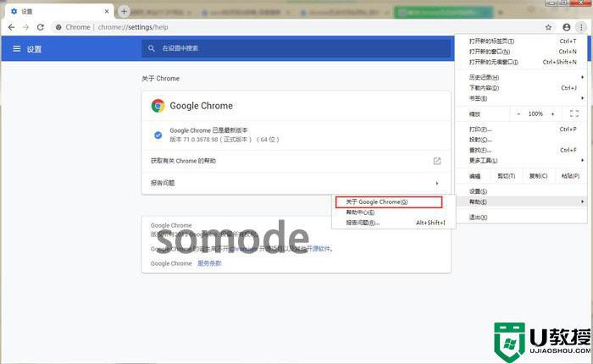Open 设置 from the Chrome menu
The height and width of the screenshot is (364, 593).
(522, 191)
